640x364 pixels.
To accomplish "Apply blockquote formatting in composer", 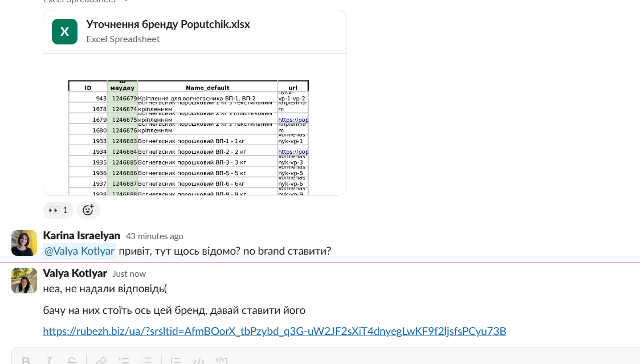I will (x=176, y=361).
